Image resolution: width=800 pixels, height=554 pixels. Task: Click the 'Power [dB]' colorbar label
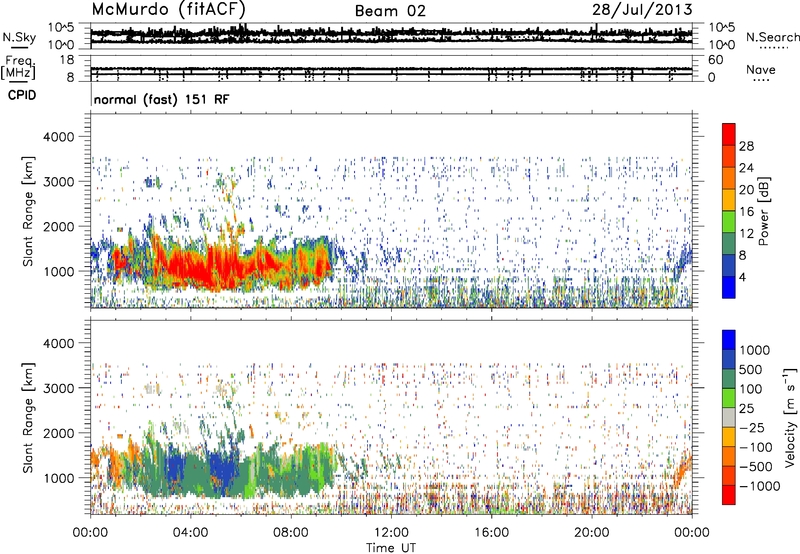pyautogui.click(x=764, y=211)
